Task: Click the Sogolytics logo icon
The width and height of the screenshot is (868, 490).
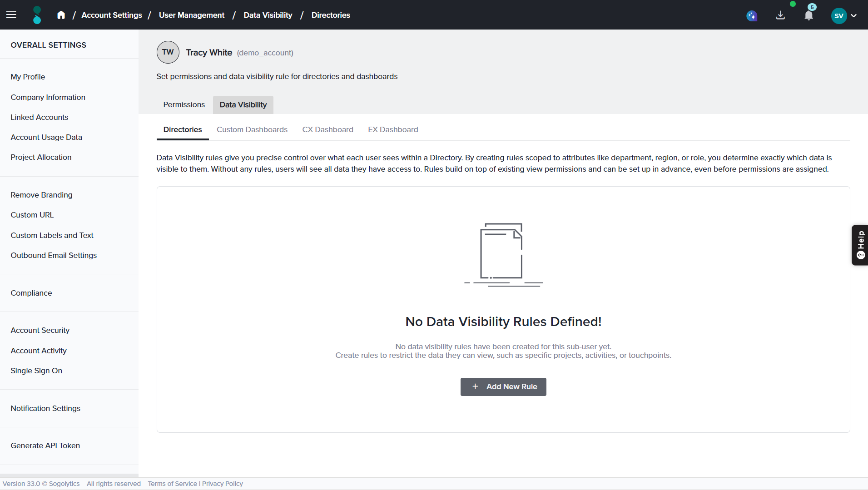Action: pyautogui.click(x=37, y=15)
